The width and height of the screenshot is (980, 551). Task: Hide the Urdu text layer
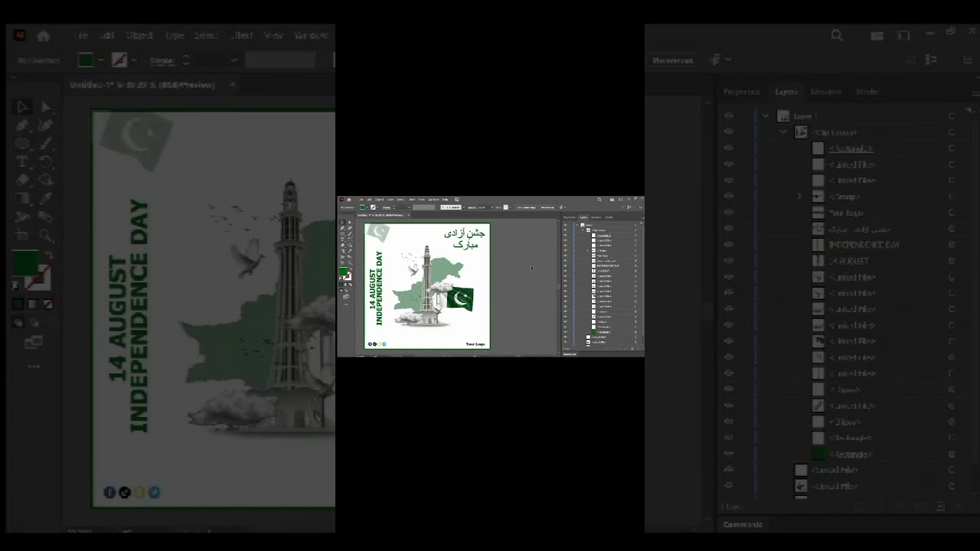[x=728, y=229]
